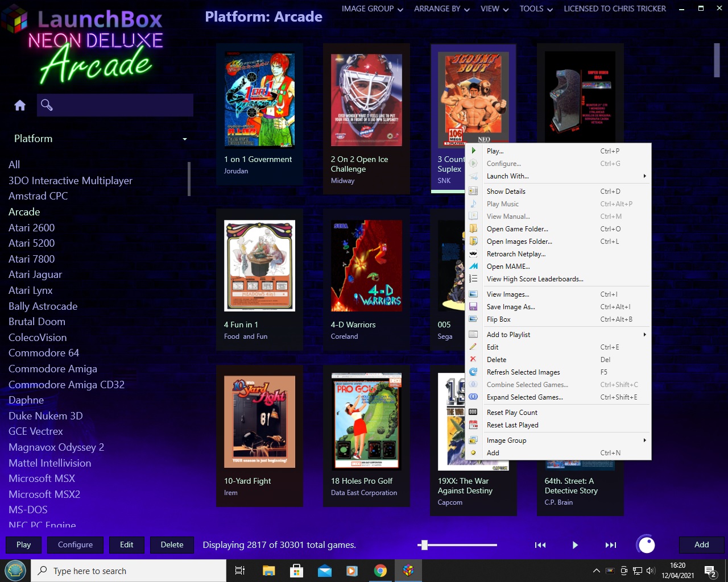This screenshot has height=582, width=728.
Task: Open the IMAGE GROUP dropdown menu
Action: [x=373, y=9]
